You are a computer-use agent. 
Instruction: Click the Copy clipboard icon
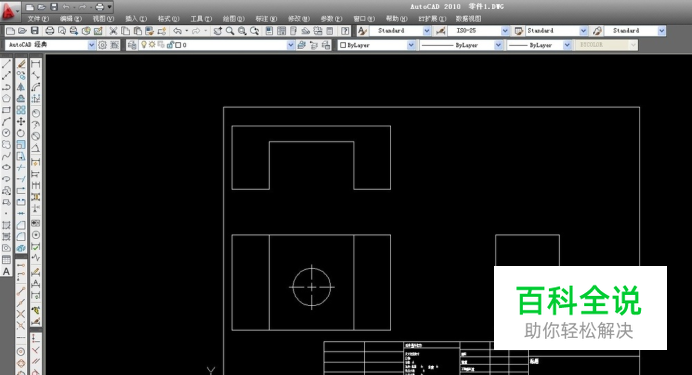point(126,31)
